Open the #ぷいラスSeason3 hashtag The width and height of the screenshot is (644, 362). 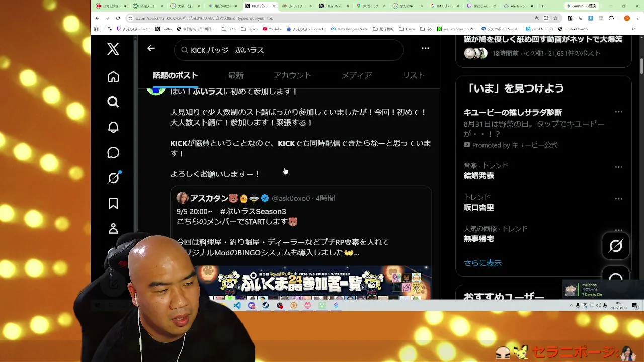pyautogui.click(x=253, y=211)
